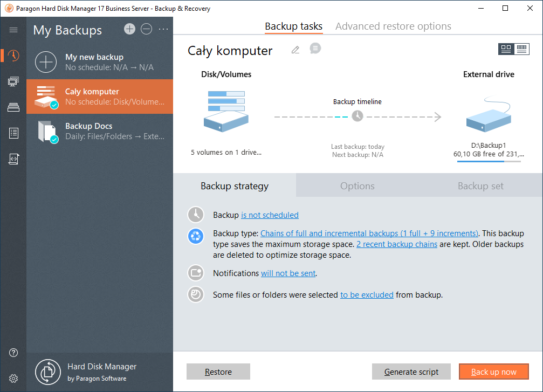Edit the Cały komputer name with the pencil icon
Screen dimensions: 543x392
295,50
